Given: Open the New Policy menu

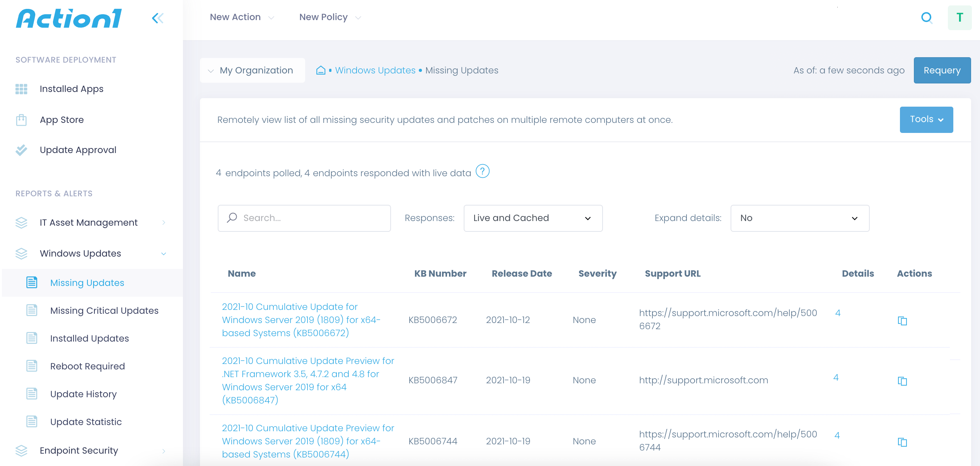Looking at the screenshot, I should point(329,17).
